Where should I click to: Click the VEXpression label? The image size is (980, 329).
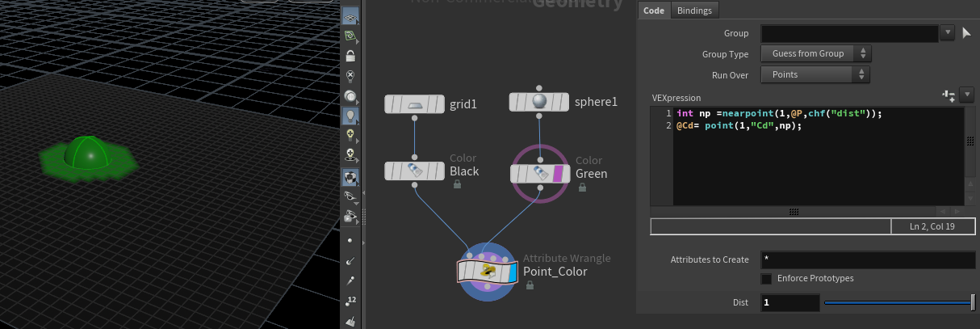click(x=676, y=98)
